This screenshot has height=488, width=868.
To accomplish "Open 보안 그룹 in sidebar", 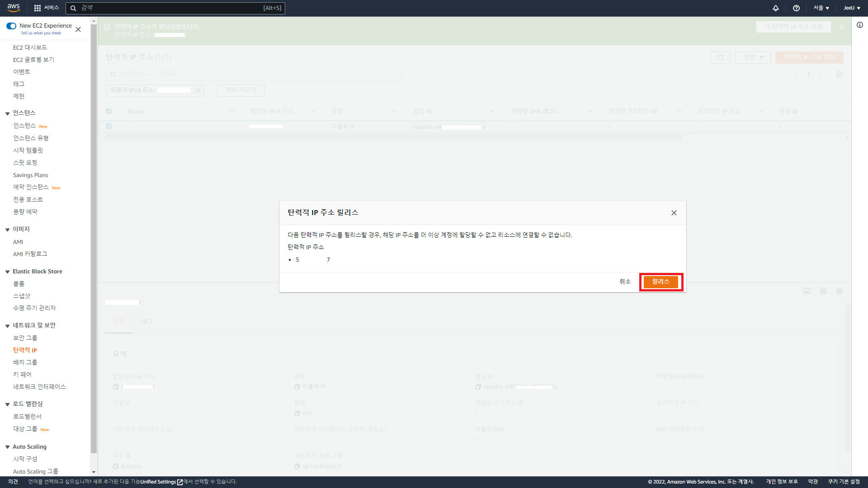I will (25, 338).
